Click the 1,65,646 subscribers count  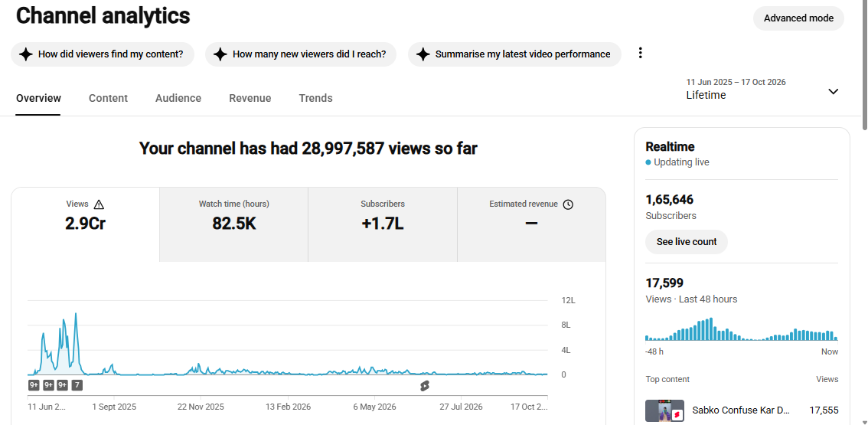pos(669,199)
